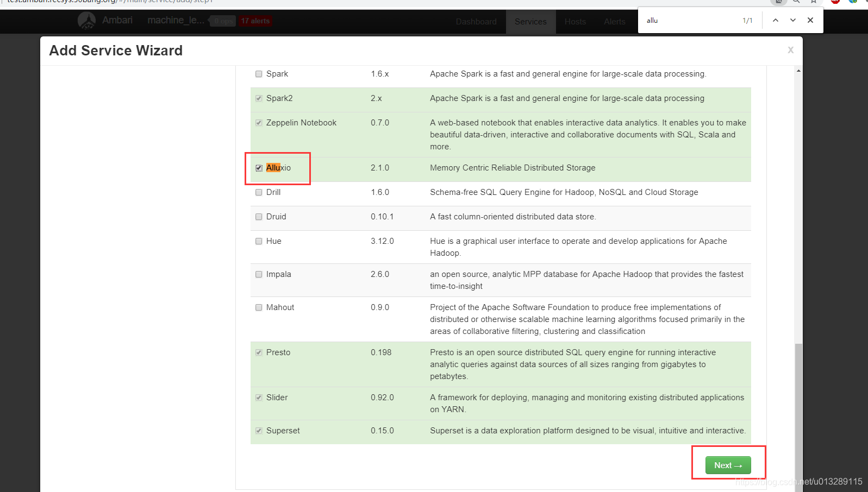Click the Slider version 0.92.0
The height and width of the screenshot is (492, 868).
pos(382,398)
